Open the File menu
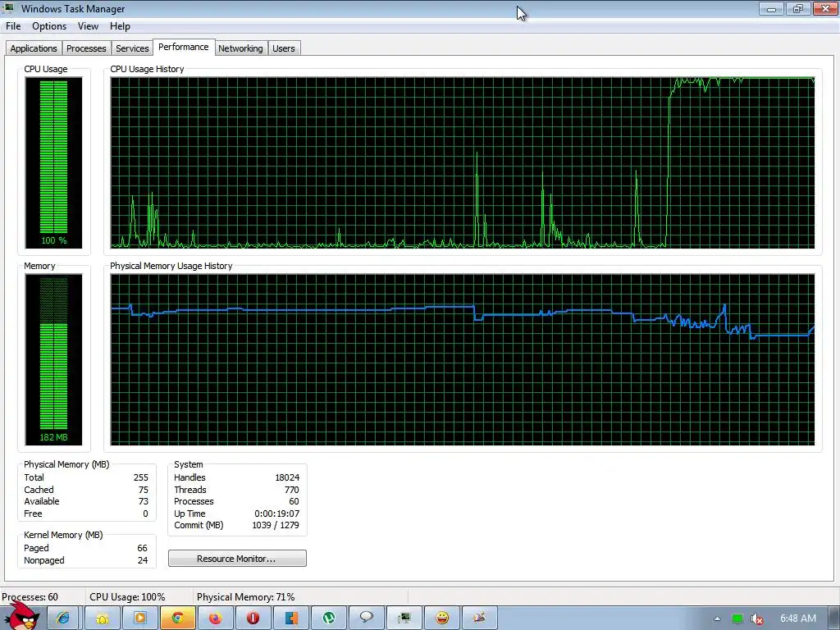The height and width of the screenshot is (630, 840). [13, 26]
